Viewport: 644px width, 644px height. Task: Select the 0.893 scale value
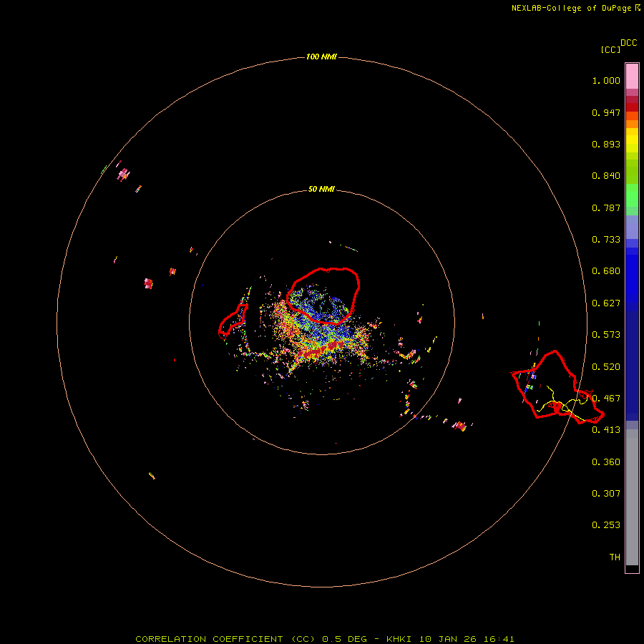(606, 144)
